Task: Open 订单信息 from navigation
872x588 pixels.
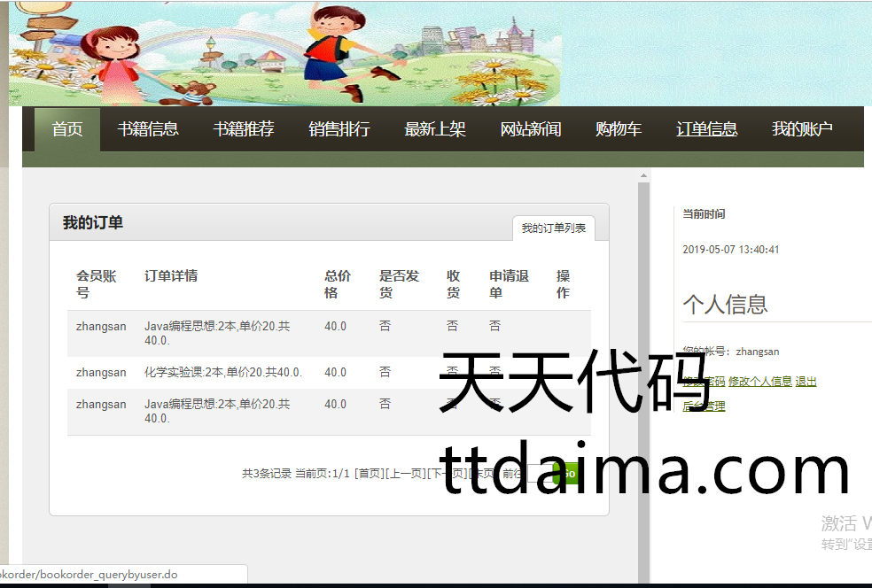Action: (x=706, y=129)
